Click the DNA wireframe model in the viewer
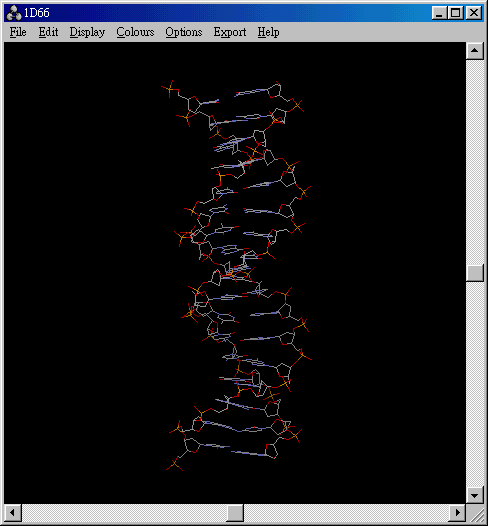Viewport: 488px width, 526px height. pyautogui.click(x=239, y=275)
